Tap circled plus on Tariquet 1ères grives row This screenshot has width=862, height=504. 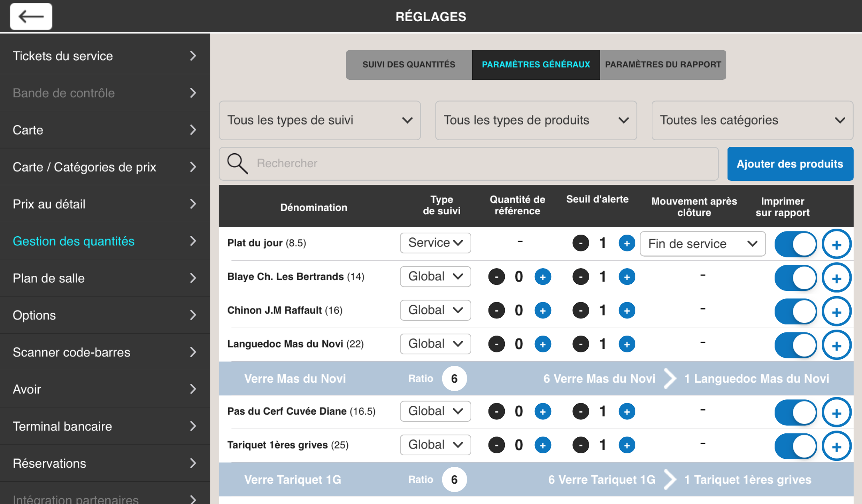[x=836, y=446]
